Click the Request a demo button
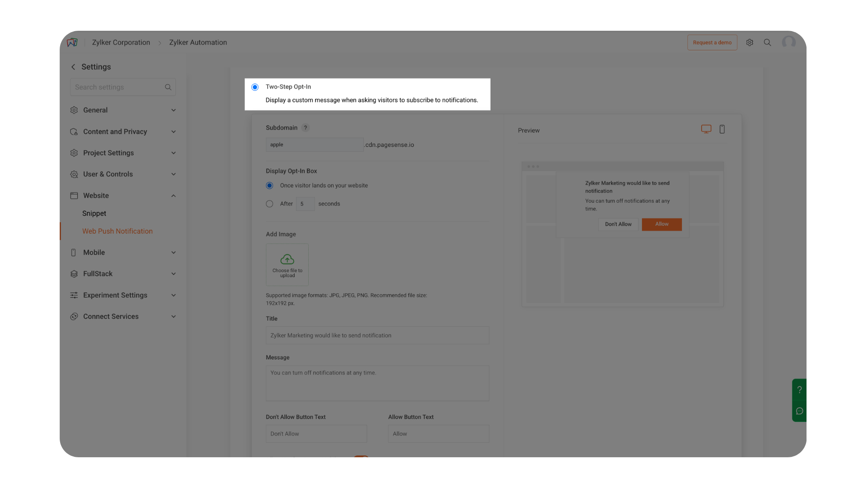This screenshot has height=488, width=868. (712, 42)
